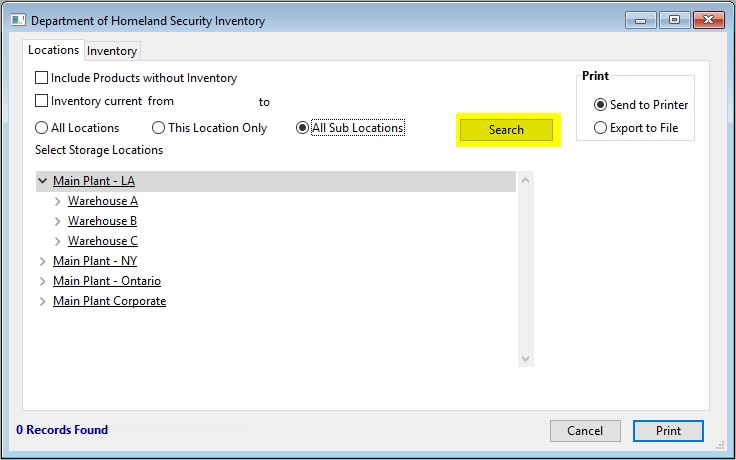This screenshot has height=460, width=736.
Task: Click the Cancel button
Action: pyautogui.click(x=585, y=431)
